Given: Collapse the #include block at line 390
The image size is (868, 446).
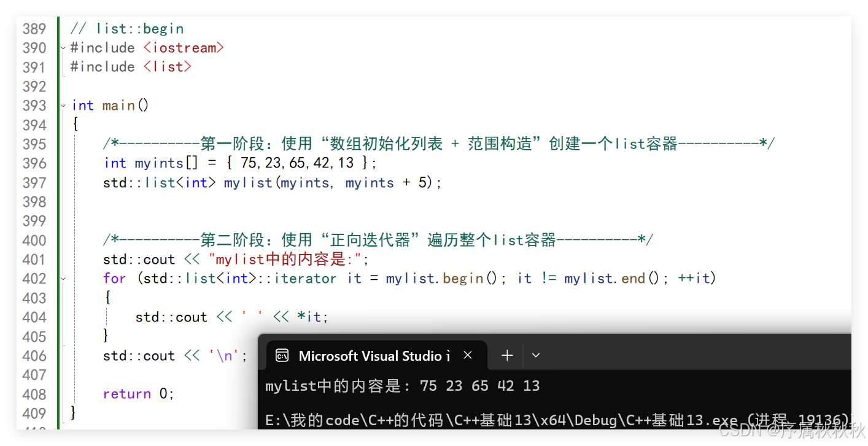Looking at the screenshot, I should (x=63, y=48).
